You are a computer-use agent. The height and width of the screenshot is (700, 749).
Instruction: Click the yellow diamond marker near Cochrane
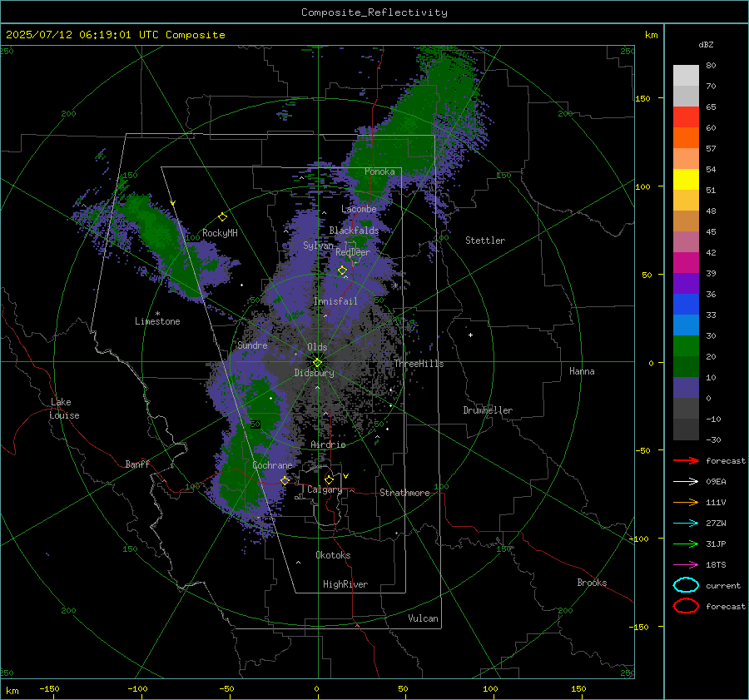[x=285, y=480]
